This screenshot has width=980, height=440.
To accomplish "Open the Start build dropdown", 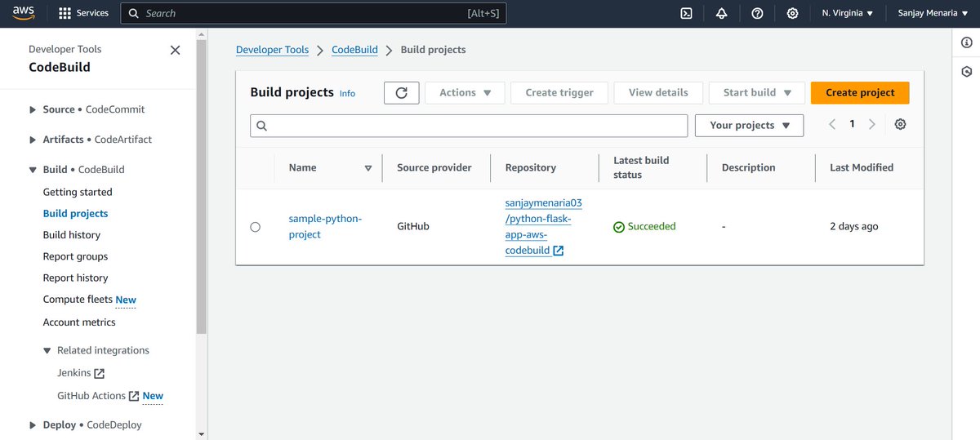I will 758,92.
